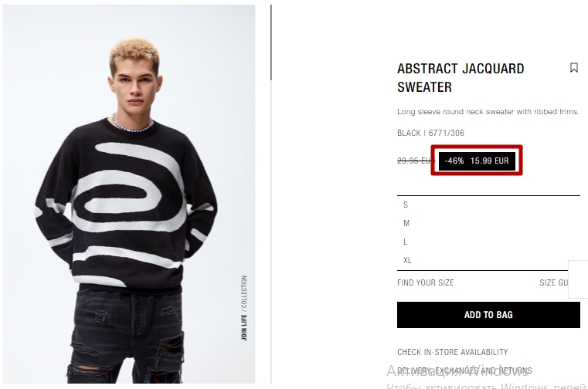Click the ADD TO BAG button
The height and width of the screenshot is (389, 588).
488,315
